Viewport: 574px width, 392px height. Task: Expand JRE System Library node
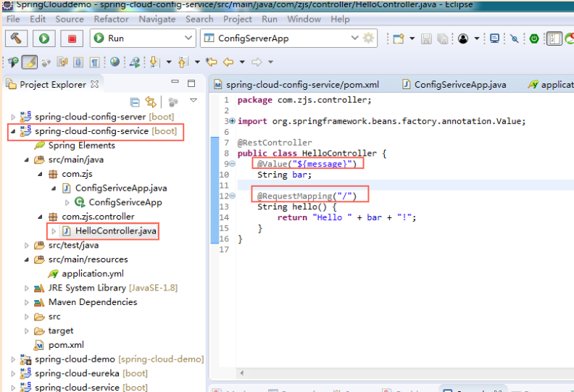coord(27,288)
